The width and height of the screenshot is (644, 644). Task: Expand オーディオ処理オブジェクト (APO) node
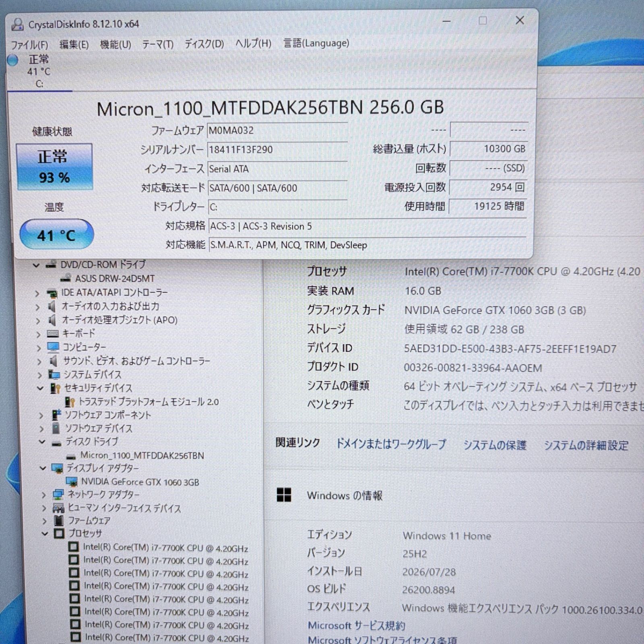pos(38,321)
